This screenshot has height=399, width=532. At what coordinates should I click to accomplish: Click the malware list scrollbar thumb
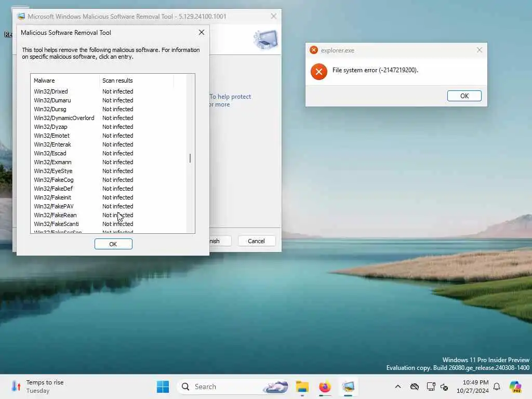(190, 158)
